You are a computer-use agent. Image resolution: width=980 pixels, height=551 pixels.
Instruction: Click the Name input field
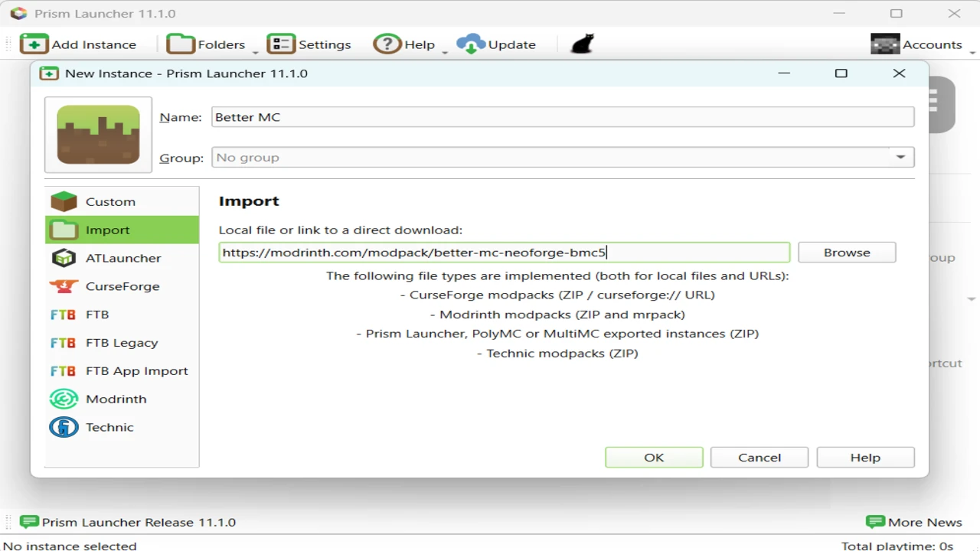(563, 117)
